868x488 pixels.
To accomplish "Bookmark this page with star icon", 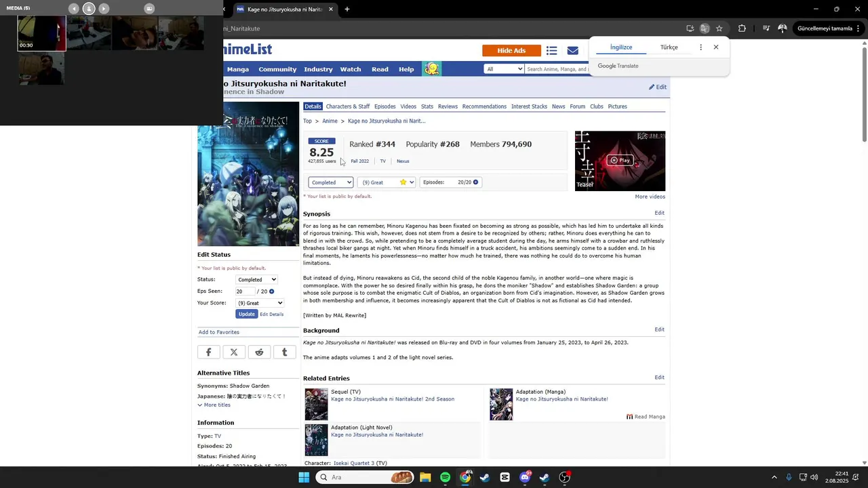I will point(719,28).
